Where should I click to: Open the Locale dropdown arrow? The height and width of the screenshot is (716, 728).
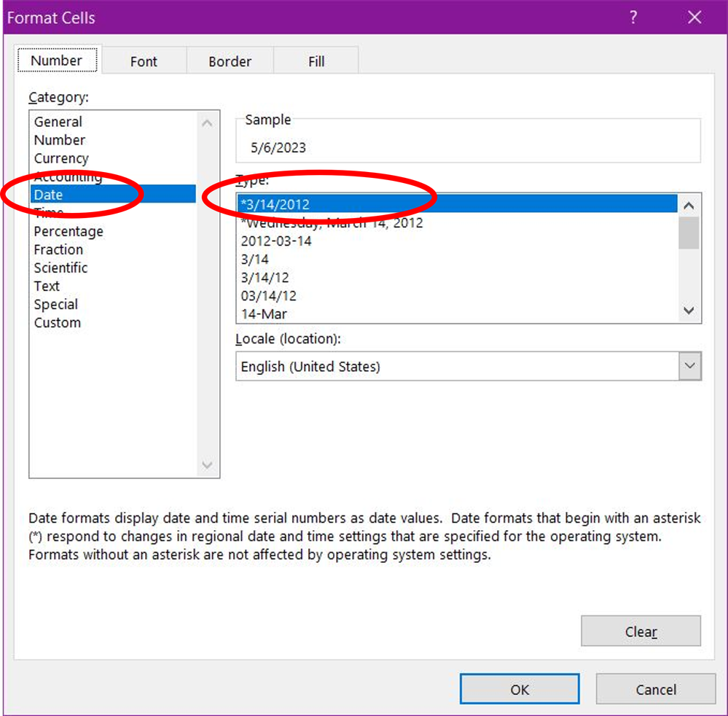coord(690,366)
